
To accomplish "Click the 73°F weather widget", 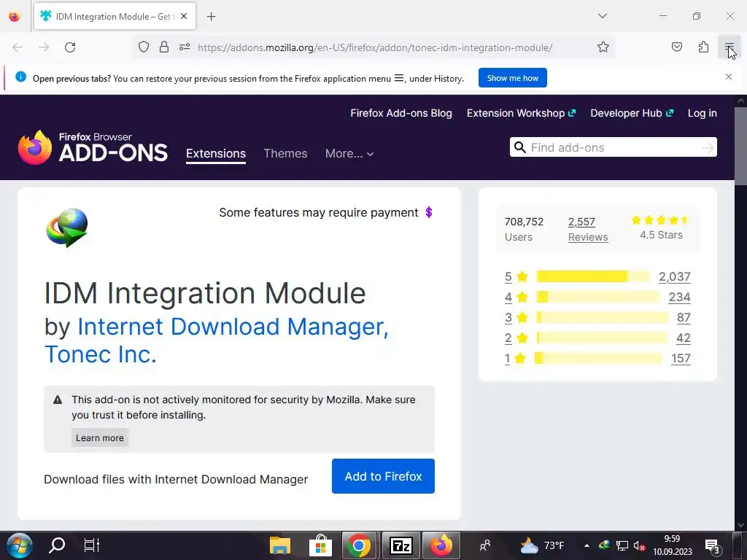I will (543, 545).
